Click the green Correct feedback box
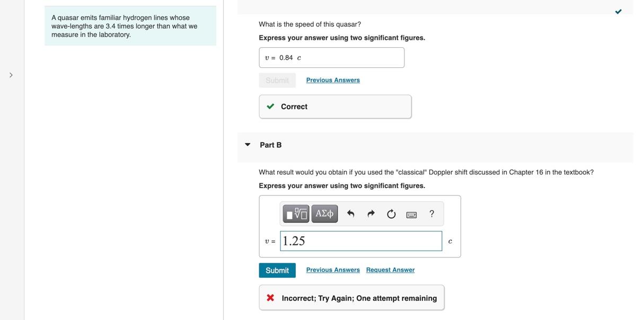This screenshot has width=644, height=320. [x=335, y=106]
